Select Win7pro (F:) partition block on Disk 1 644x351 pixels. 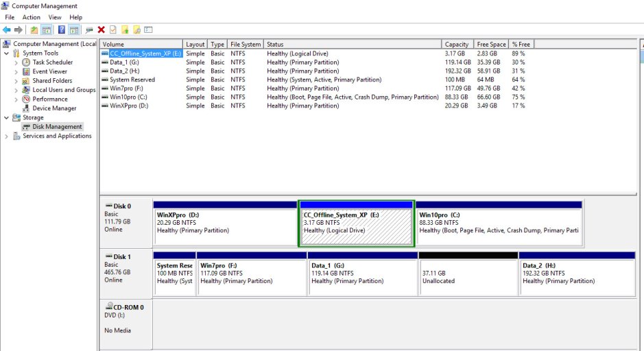pyautogui.click(x=252, y=274)
